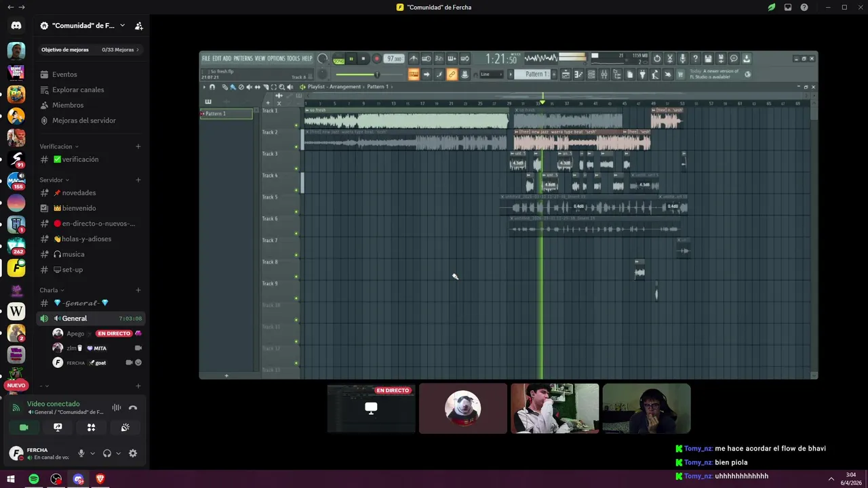
Task: Open microphone input options arrow
Action: pyautogui.click(x=92, y=453)
